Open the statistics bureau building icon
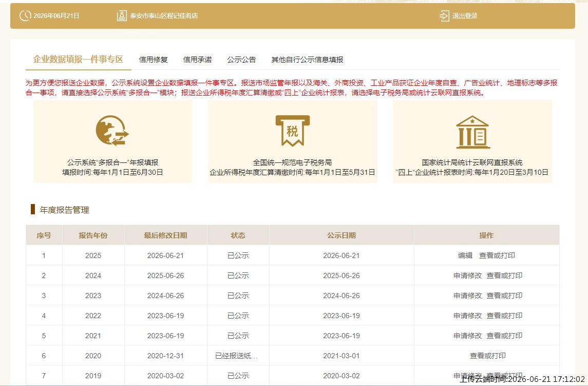588x386 pixels. pos(472,132)
